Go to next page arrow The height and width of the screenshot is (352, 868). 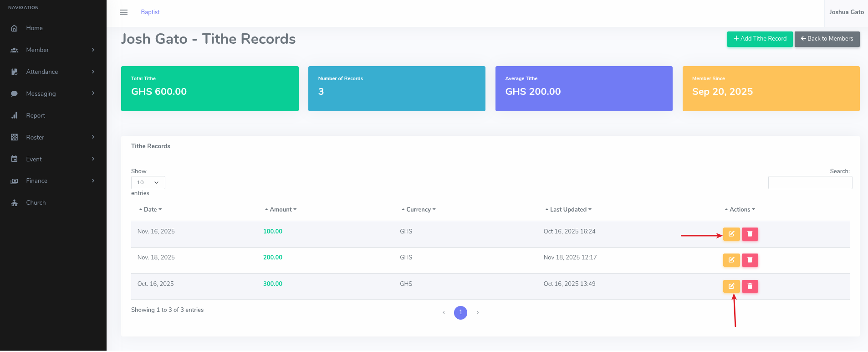tap(477, 313)
